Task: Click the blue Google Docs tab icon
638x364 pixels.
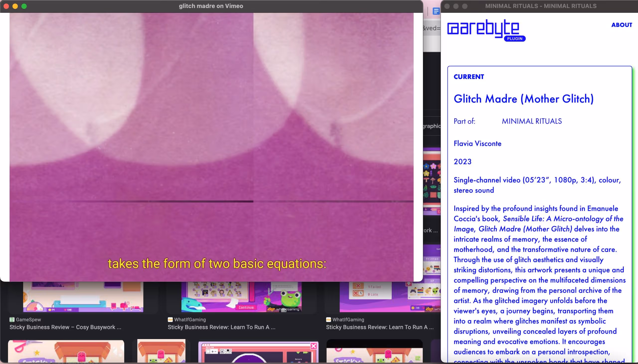Action: [436, 11]
